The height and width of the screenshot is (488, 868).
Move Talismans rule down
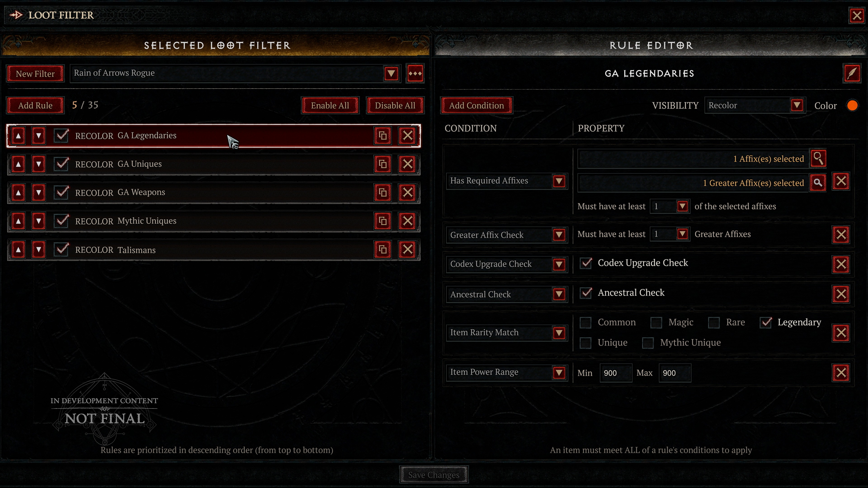pyautogui.click(x=39, y=250)
